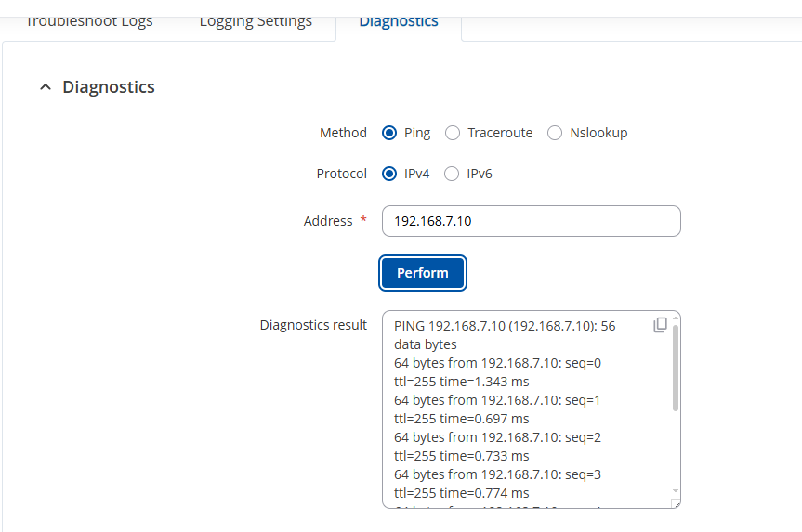Choose the Nslookup method

point(555,133)
